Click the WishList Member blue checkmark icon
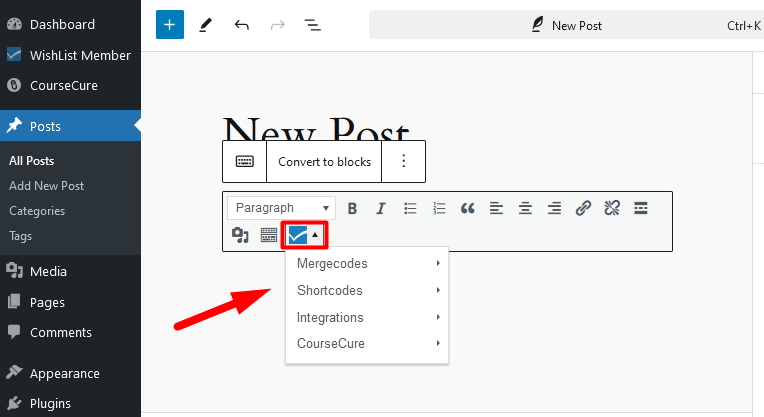The height and width of the screenshot is (417, 764). tap(297, 235)
